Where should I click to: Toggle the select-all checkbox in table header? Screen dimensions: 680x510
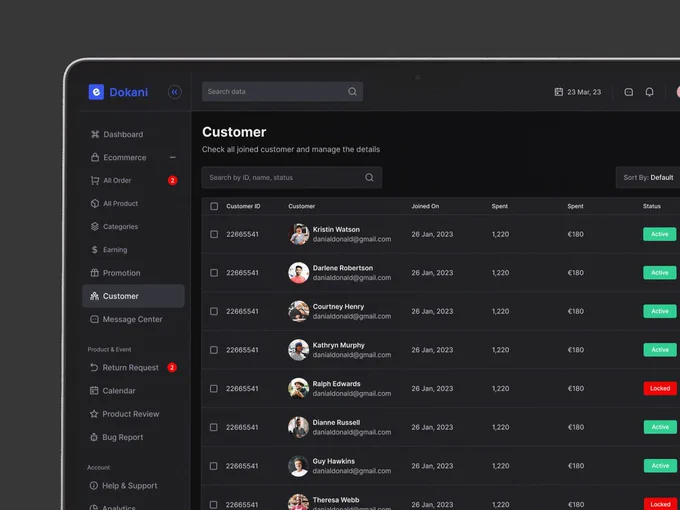[214, 206]
